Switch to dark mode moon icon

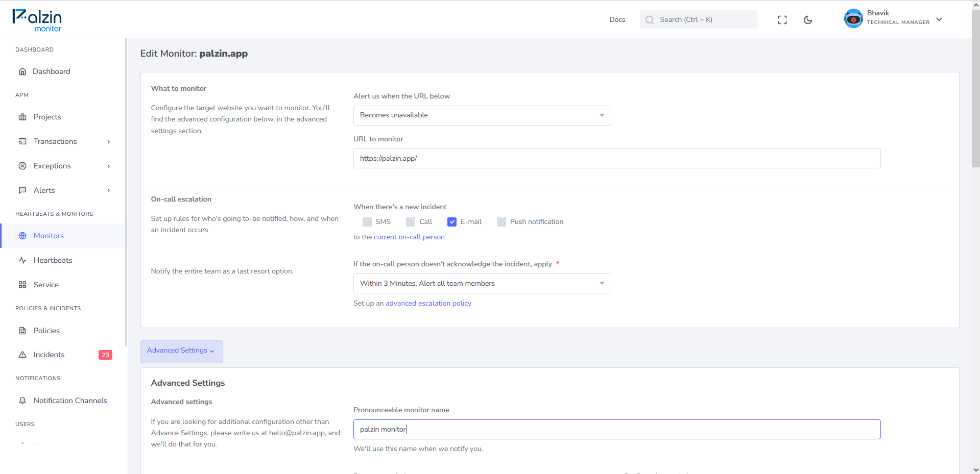coord(807,20)
